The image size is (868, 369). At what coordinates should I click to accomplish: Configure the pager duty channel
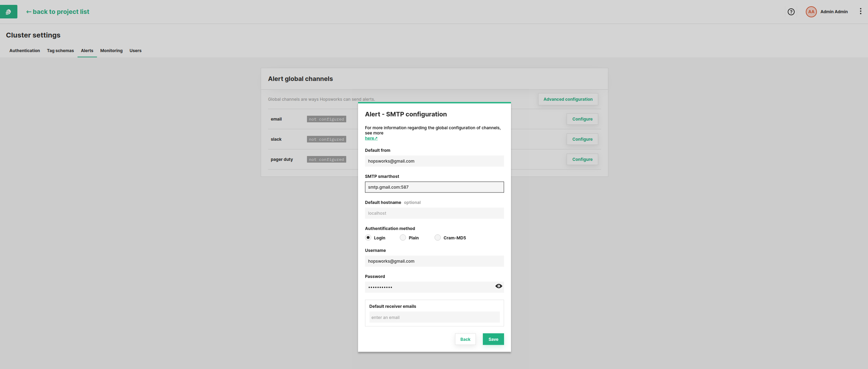click(582, 159)
